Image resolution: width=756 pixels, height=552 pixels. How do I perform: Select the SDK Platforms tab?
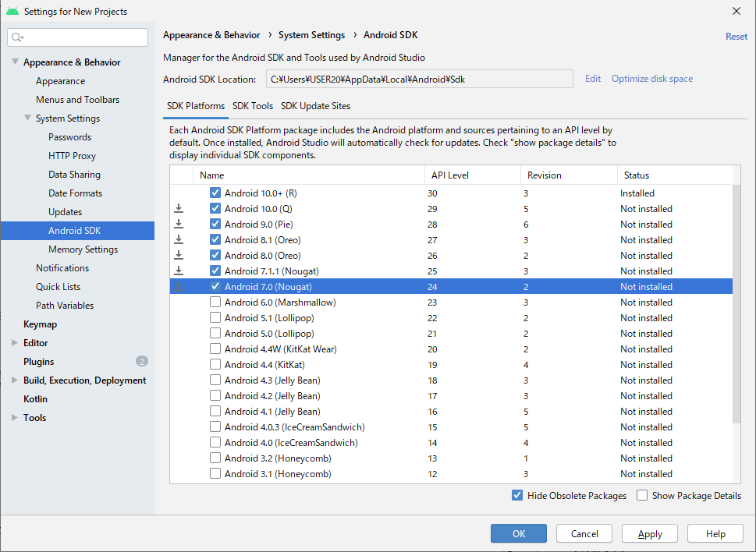click(x=196, y=106)
